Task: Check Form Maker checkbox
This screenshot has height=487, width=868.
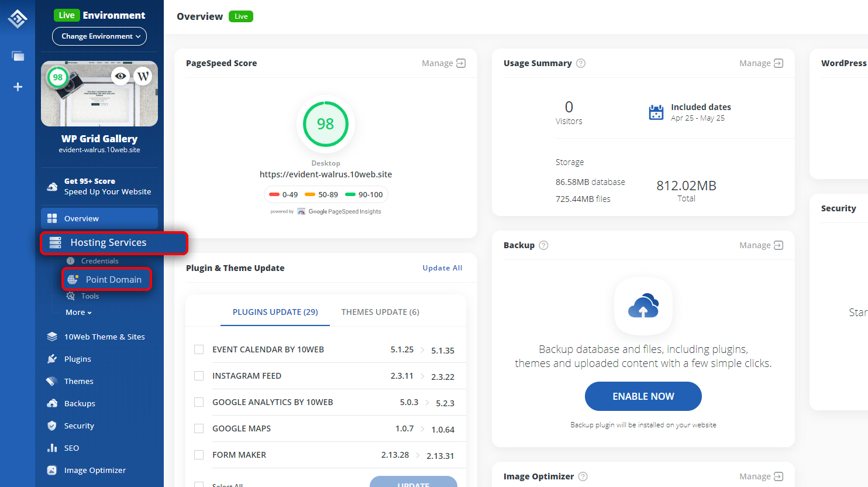Action: (199, 455)
